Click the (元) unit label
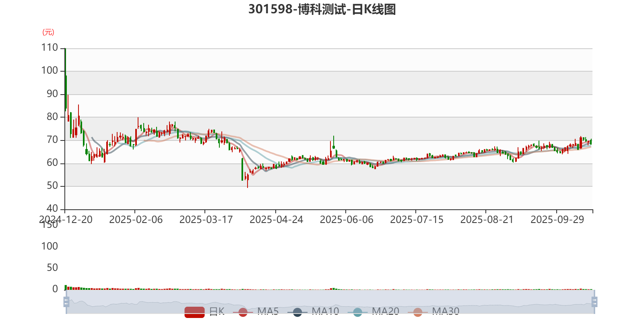The height and width of the screenshot is (322, 644). (48, 32)
